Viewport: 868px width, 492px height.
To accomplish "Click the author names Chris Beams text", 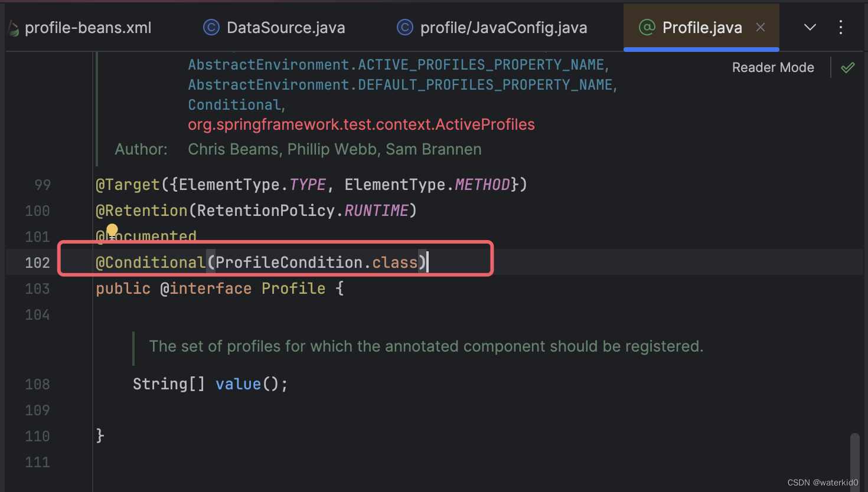I will pyautogui.click(x=233, y=149).
